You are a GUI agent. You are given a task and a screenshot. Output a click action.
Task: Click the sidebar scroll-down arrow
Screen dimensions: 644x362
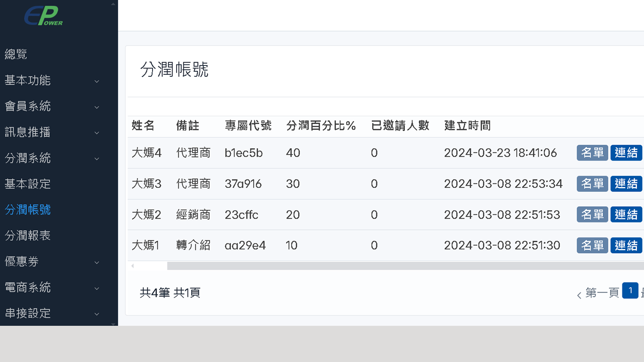pyautogui.click(x=113, y=324)
